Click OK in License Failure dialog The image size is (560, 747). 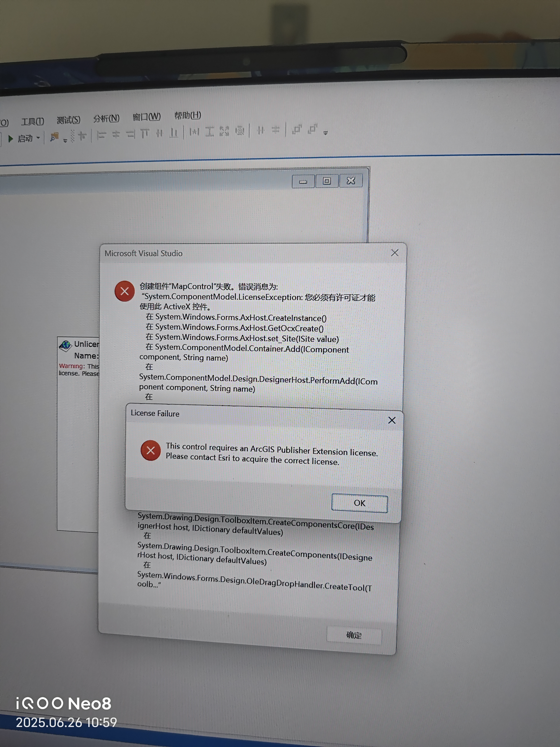point(359,503)
